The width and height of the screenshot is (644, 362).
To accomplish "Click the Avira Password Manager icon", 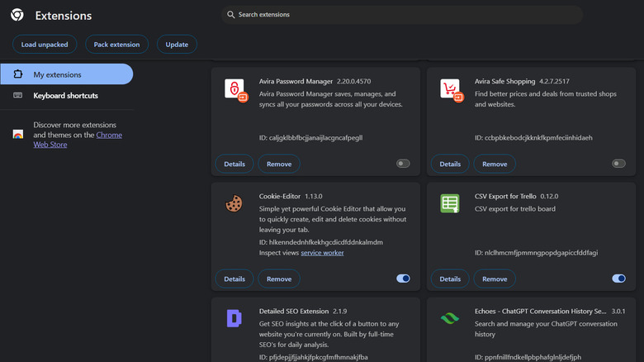I will coord(235,89).
